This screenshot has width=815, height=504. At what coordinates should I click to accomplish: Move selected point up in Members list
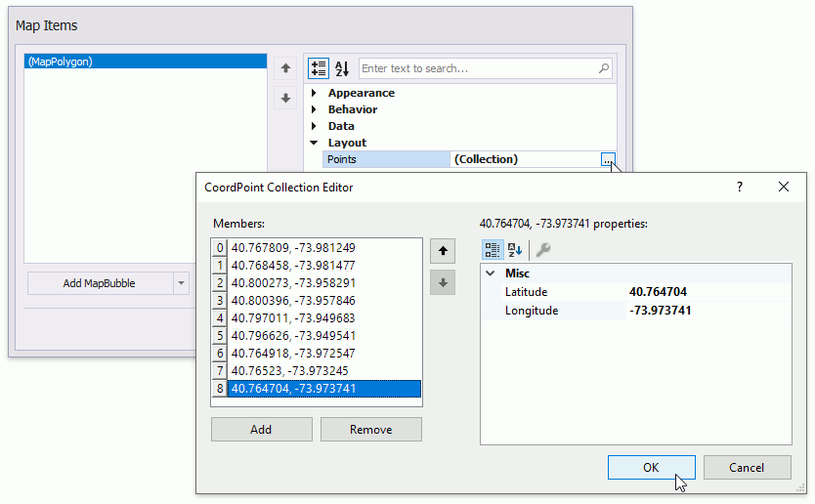[443, 251]
